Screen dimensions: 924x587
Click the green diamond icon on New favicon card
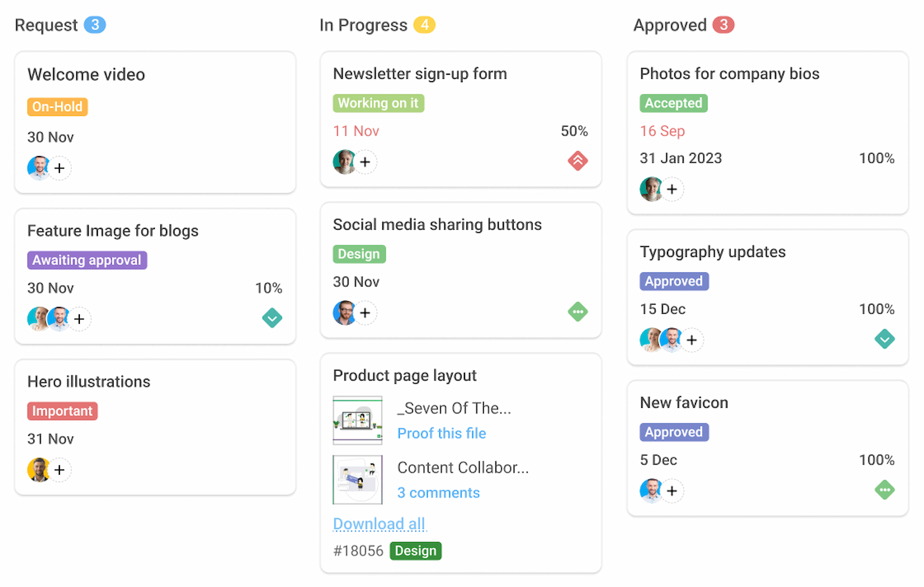tap(885, 490)
